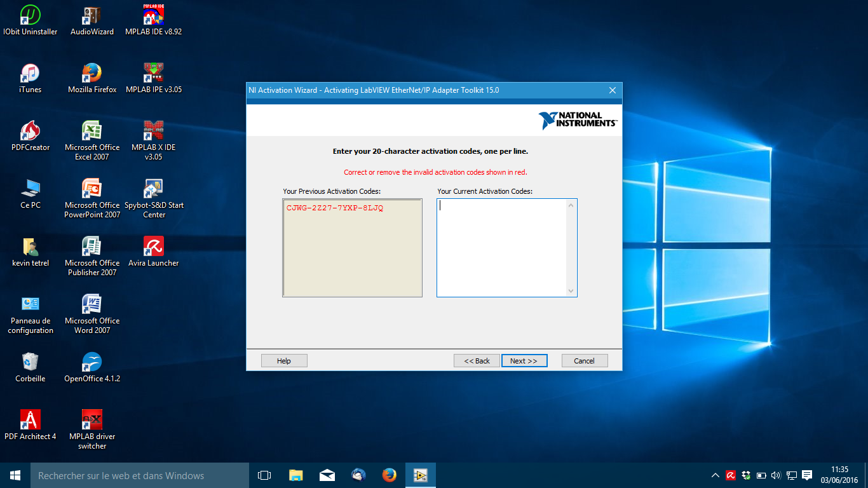
Task: Select Panneau de configuration icon
Action: (31, 314)
